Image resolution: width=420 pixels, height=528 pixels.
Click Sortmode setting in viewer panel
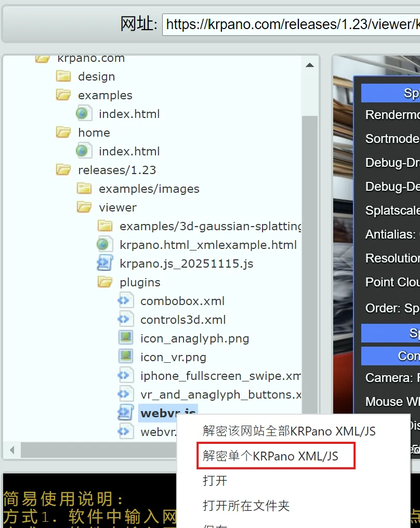pos(392,139)
